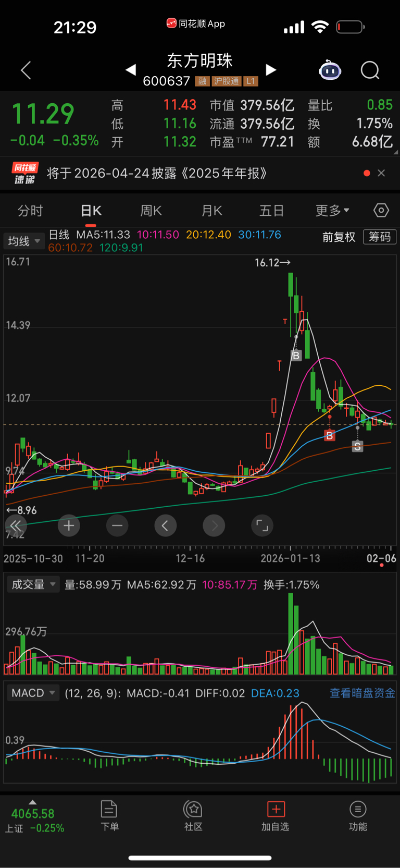Switch to next stock with right triangle

click(271, 70)
